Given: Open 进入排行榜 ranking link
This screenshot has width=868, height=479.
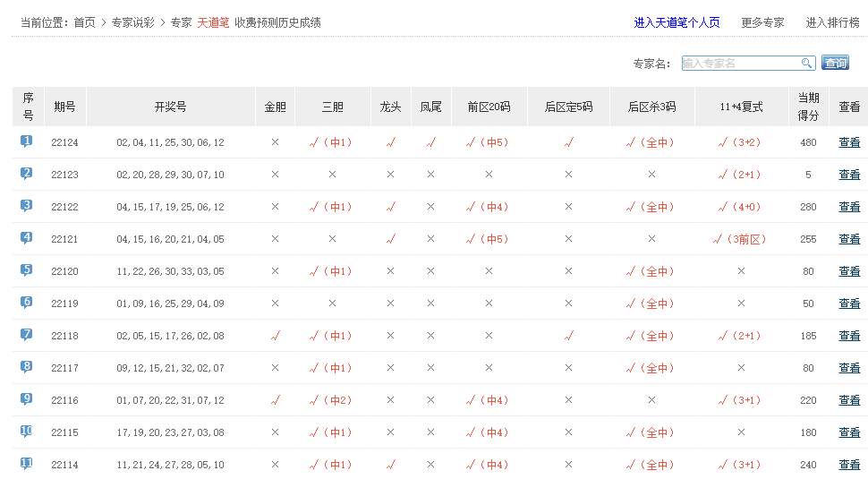Looking at the screenshot, I should pyautogui.click(x=832, y=22).
